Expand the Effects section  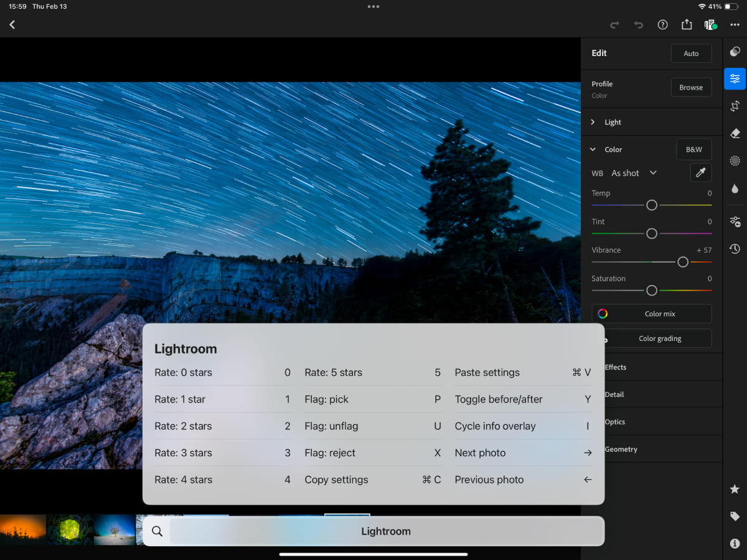(663, 367)
